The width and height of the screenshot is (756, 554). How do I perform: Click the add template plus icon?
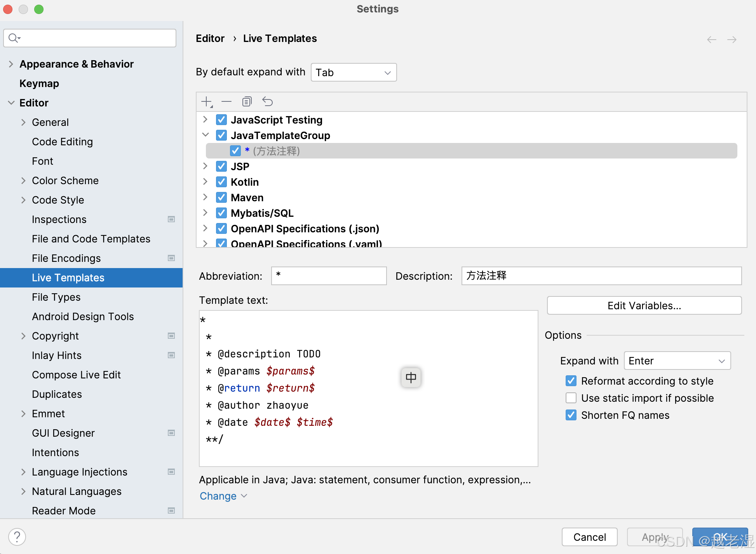click(206, 102)
